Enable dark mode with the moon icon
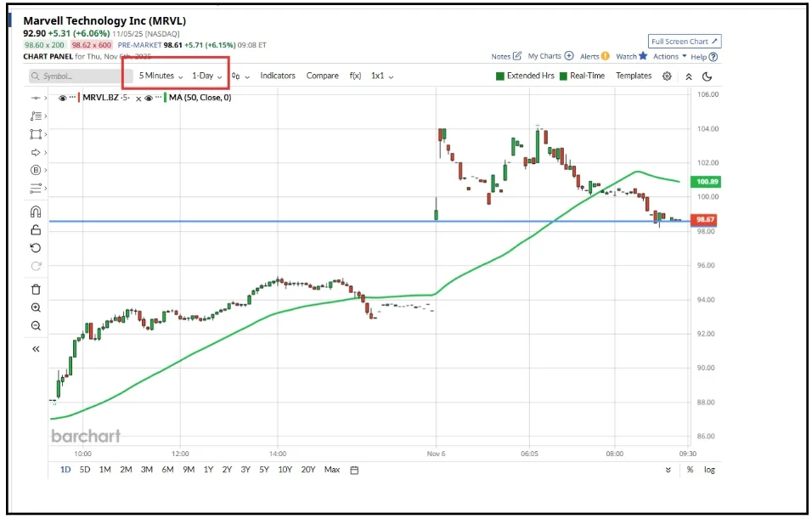 click(708, 76)
